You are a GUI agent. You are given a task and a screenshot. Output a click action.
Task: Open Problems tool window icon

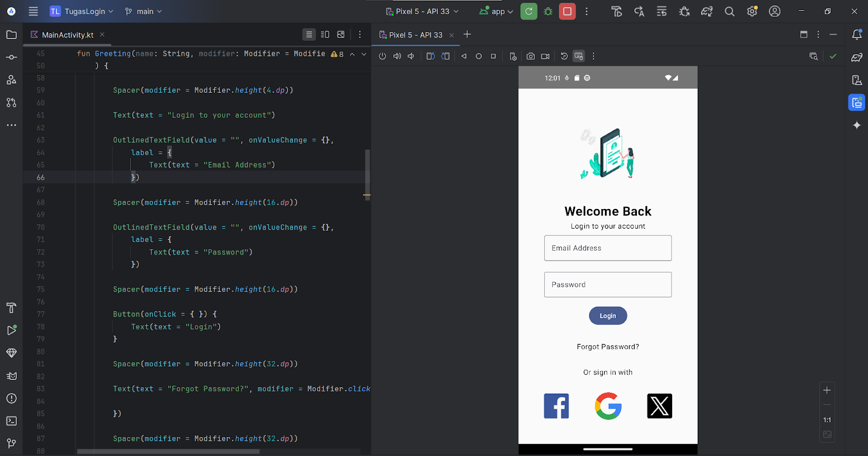[x=11, y=398]
